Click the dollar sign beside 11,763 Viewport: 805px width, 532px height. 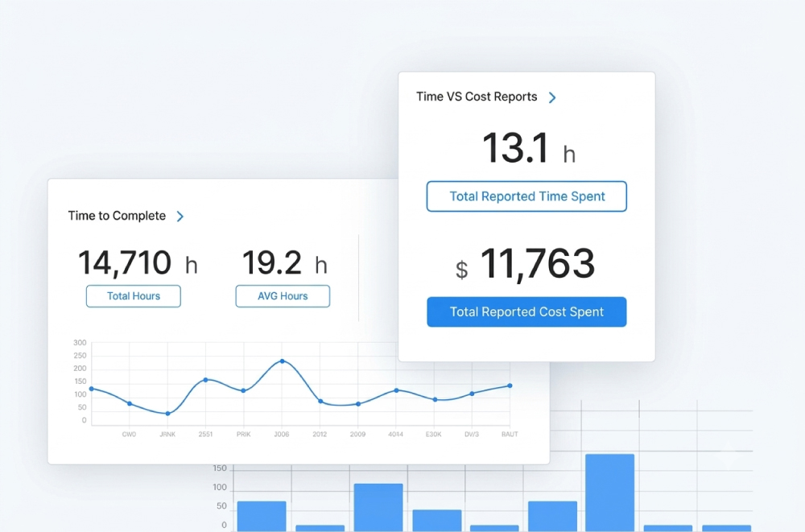click(x=462, y=270)
